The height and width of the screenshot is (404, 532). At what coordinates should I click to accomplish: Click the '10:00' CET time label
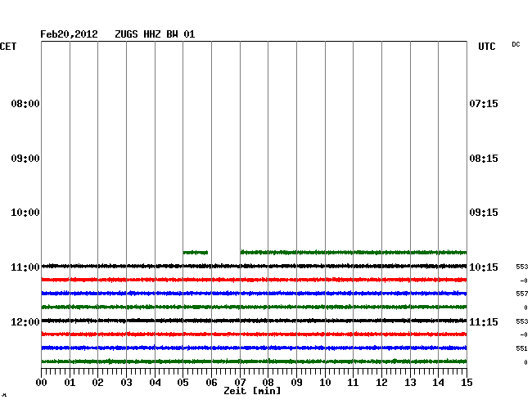tap(25, 213)
